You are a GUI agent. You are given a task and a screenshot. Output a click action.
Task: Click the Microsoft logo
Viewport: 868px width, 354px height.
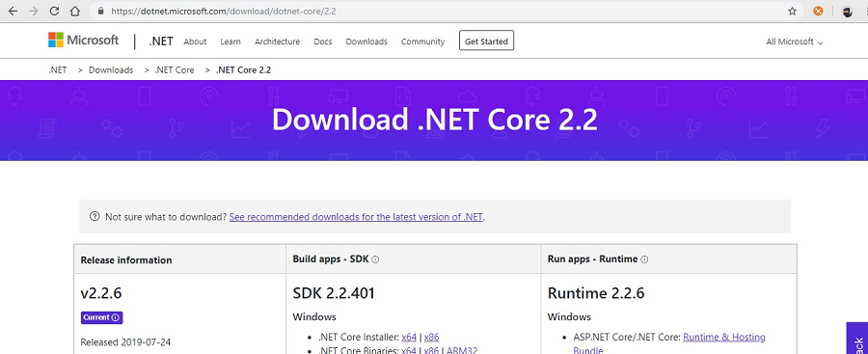[83, 40]
